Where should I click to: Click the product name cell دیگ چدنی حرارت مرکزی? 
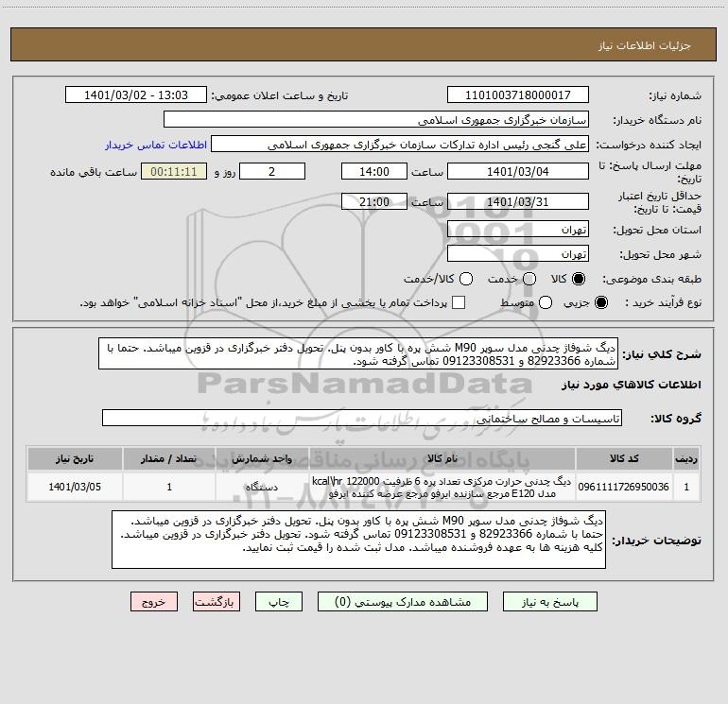tap(442, 487)
